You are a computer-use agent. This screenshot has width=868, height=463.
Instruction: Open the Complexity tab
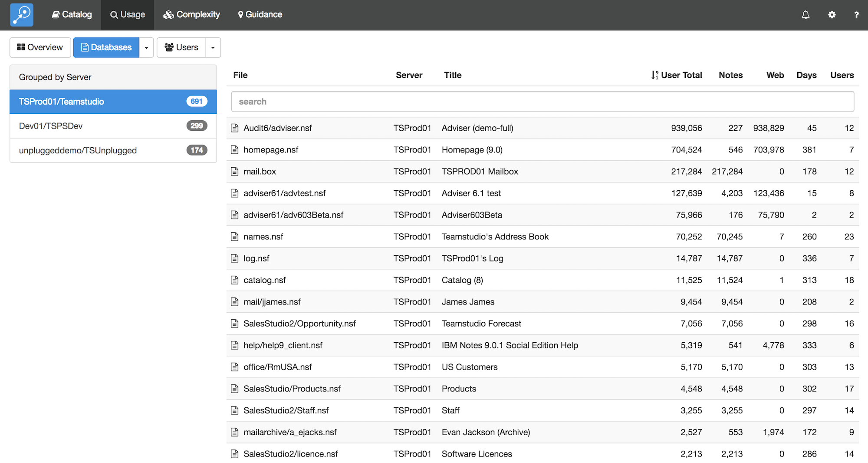(191, 15)
